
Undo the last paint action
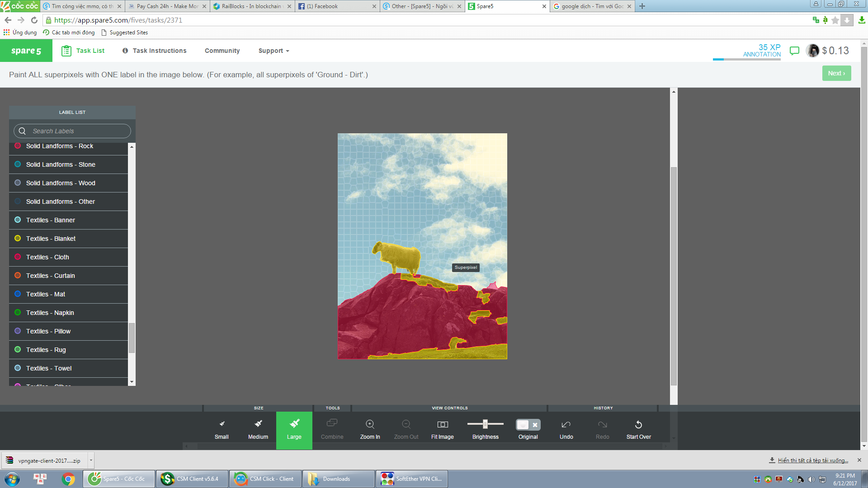click(566, 429)
